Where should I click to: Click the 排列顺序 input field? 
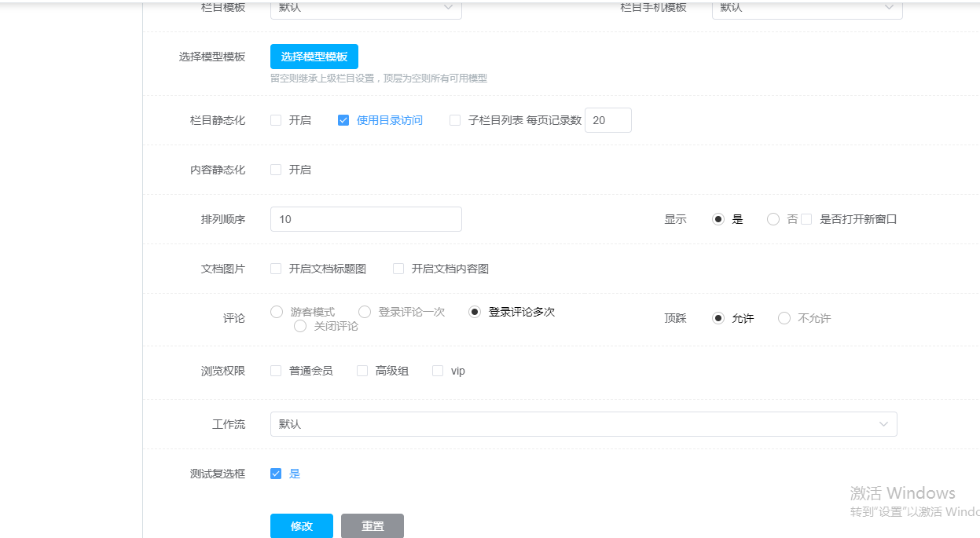pyautogui.click(x=365, y=219)
